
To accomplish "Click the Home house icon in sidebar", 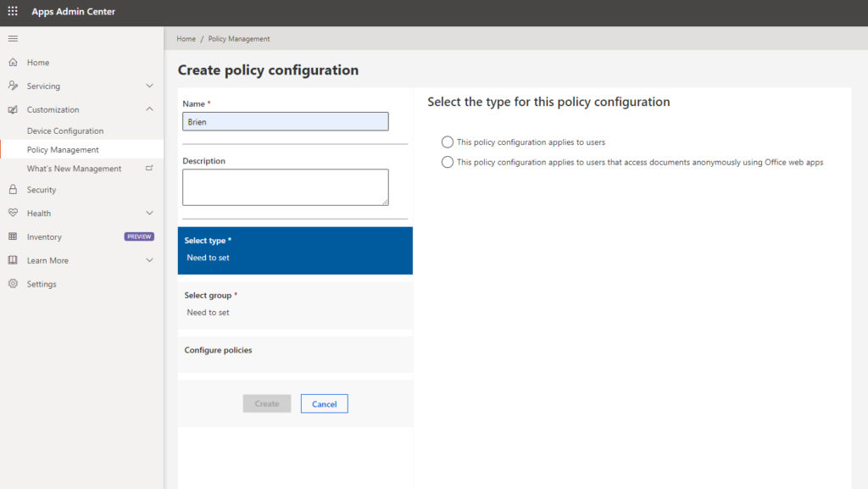I will pyautogui.click(x=13, y=62).
